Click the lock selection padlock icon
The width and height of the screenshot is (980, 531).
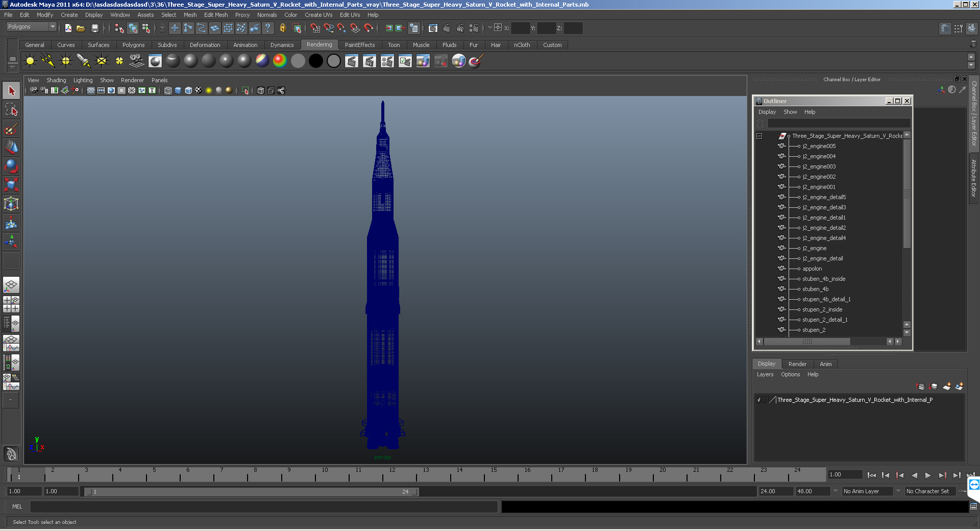[x=282, y=28]
